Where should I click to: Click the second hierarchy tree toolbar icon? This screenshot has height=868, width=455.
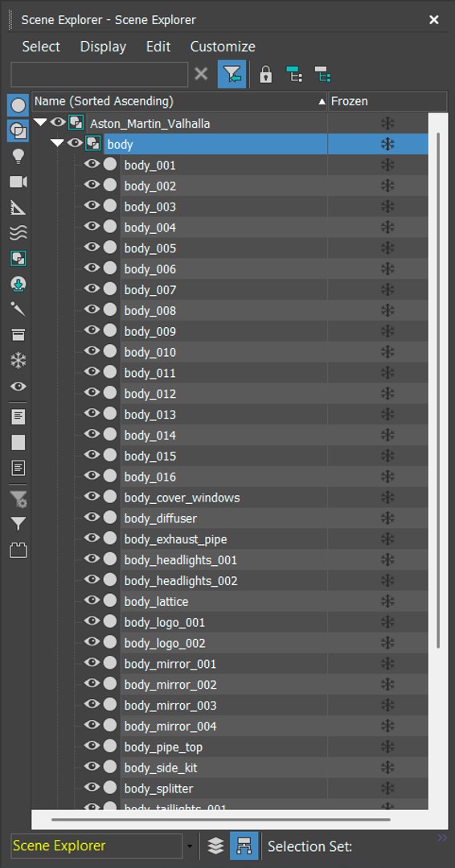point(322,74)
